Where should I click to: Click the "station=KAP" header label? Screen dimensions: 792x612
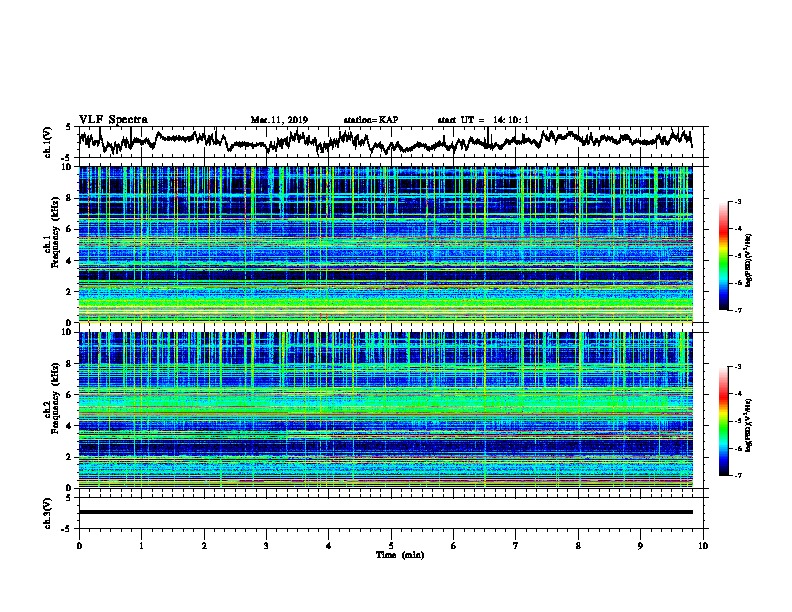[371, 120]
